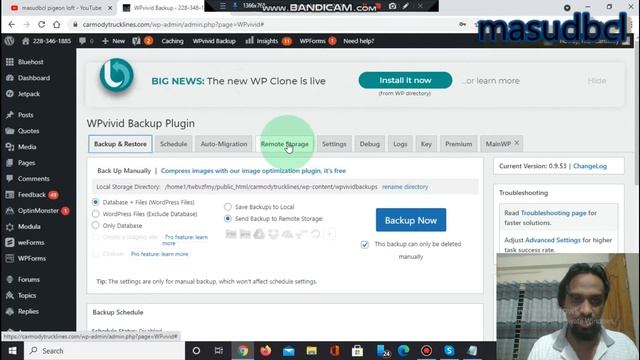The width and height of the screenshot is (640, 360).
Task: Open the Auto-Migration tab
Action: (224, 144)
